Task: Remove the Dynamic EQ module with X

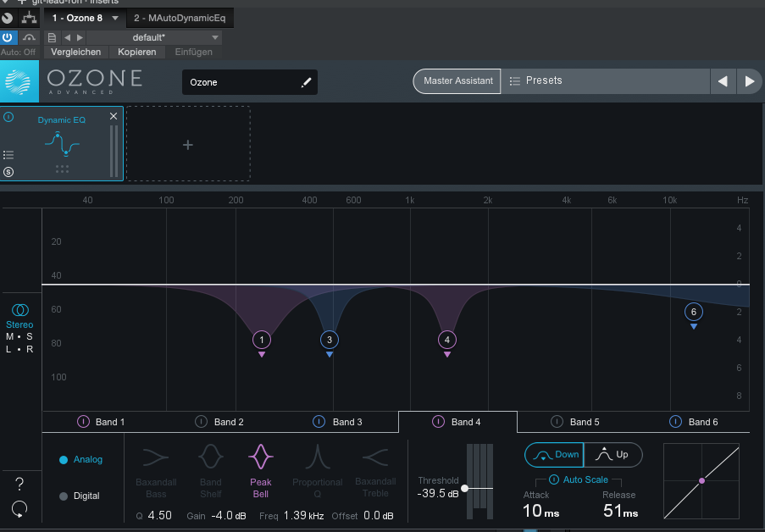Action: click(x=114, y=116)
